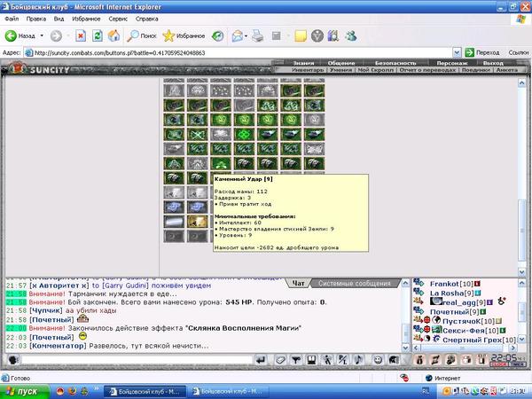The width and height of the screenshot is (532, 399).
Task: Open the Mail envelope toolbar icon
Action: click(x=237, y=35)
